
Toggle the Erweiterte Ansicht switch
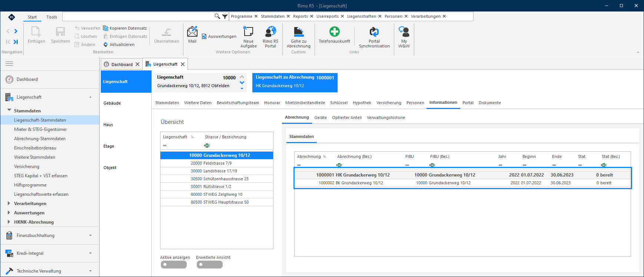tap(210, 265)
